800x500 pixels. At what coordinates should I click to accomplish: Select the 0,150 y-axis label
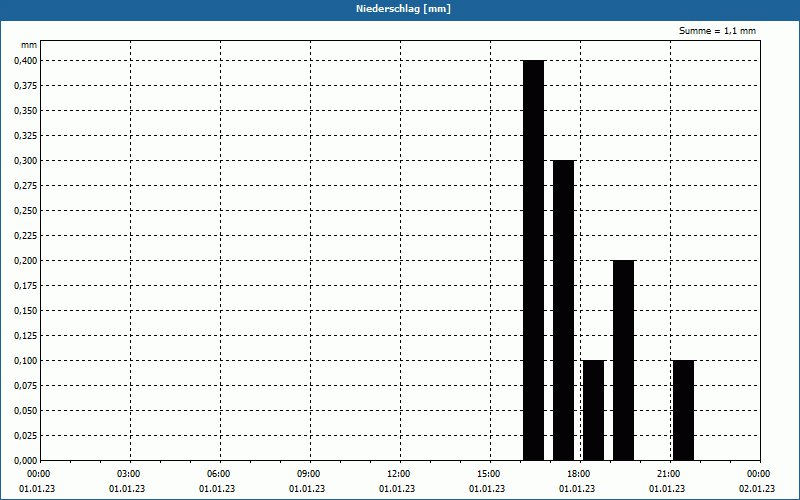pos(26,311)
